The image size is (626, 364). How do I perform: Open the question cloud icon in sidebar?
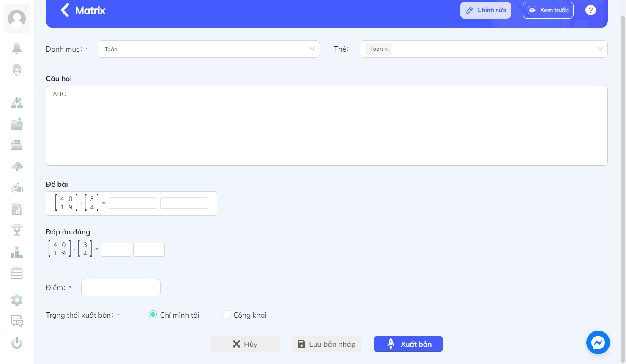click(x=17, y=166)
